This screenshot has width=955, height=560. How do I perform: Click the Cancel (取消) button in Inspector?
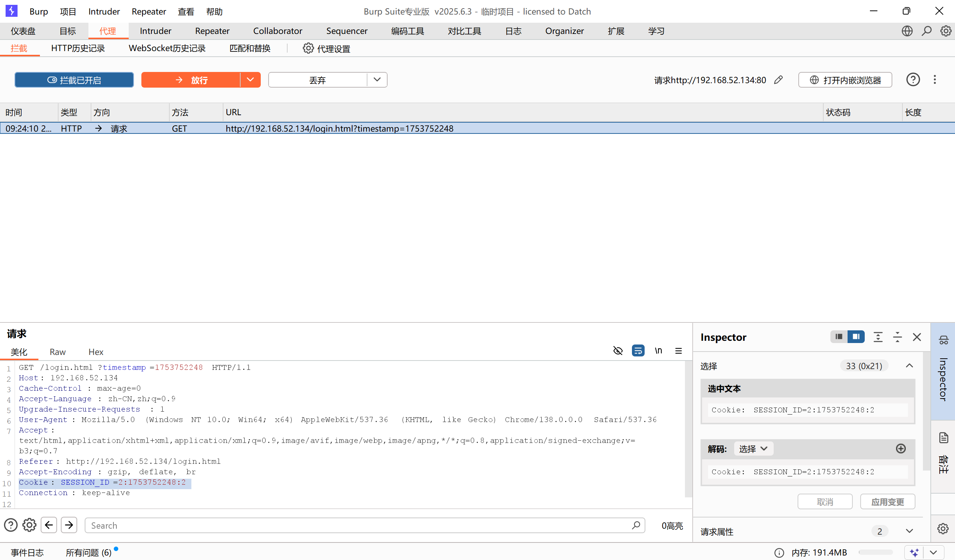pyautogui.click(x=825, y=502)
